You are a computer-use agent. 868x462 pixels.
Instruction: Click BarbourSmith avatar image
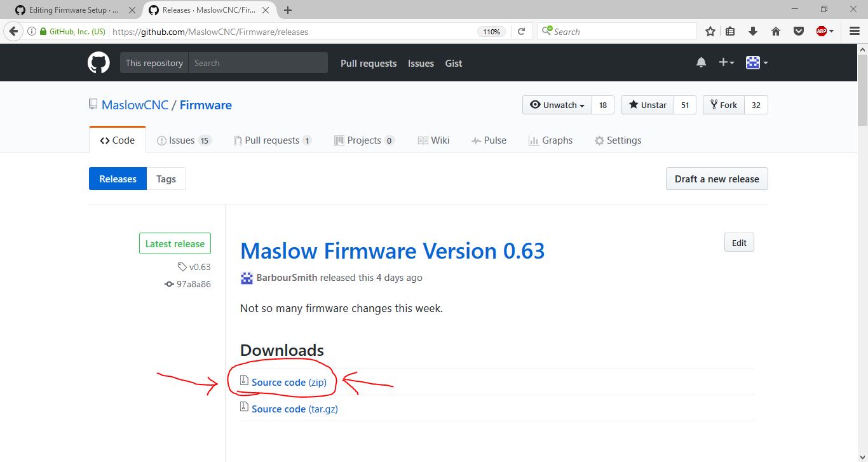pyautogui.click(x=247, y=278)
